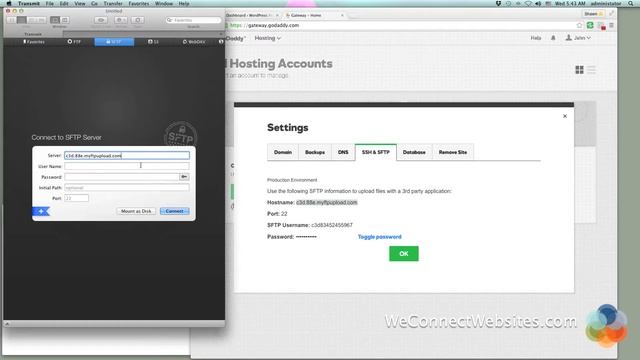Focus the Transmit Favorites search field
The image size is (640, 360).
pos(193,20)
